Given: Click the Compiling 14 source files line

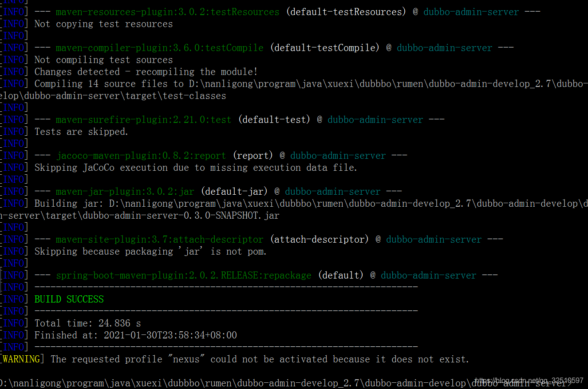Looking at the screenshot, I should point(311,84).
